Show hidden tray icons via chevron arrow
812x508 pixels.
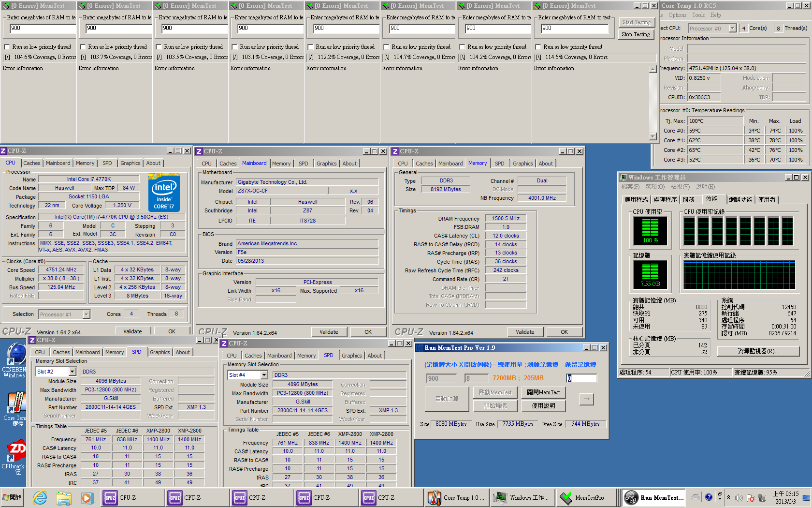tap(728, 497)
